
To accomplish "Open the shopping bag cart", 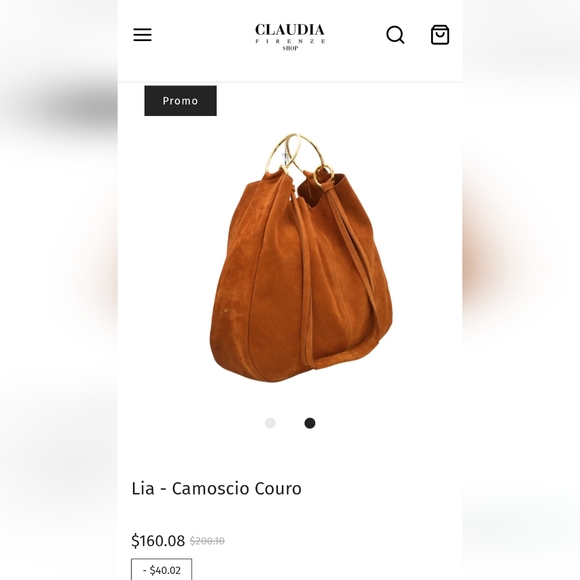I will click(x=440, y=35).
